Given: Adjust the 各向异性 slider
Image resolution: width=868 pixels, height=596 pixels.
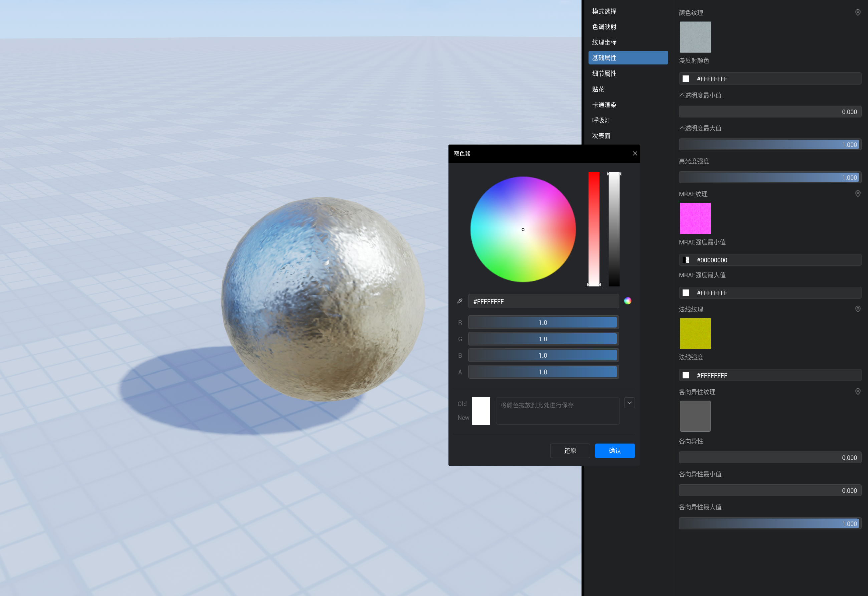Looking at the screenshot, I should click(x=770, y=457).
